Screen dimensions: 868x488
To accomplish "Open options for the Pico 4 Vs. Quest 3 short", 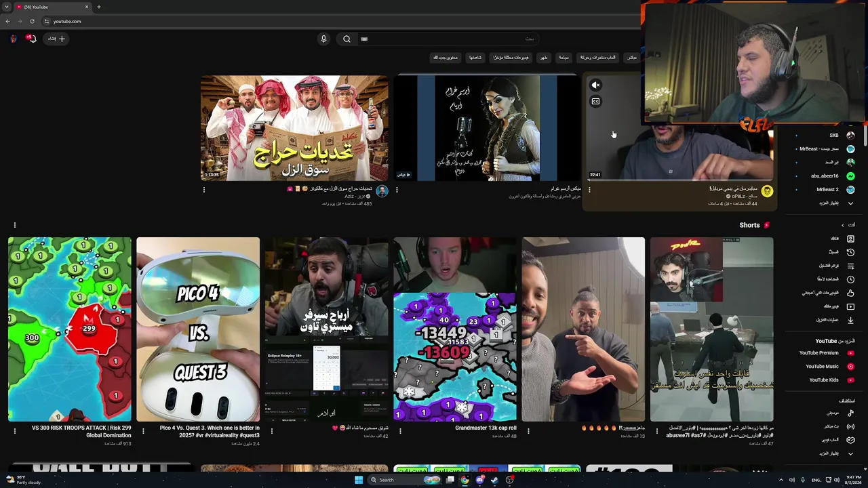I will [142, 430].
